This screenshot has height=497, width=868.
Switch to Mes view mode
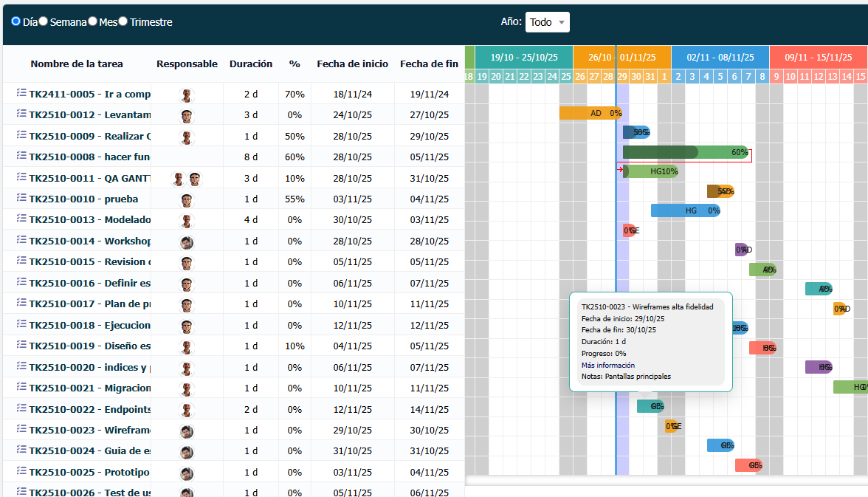click(92, 22)
